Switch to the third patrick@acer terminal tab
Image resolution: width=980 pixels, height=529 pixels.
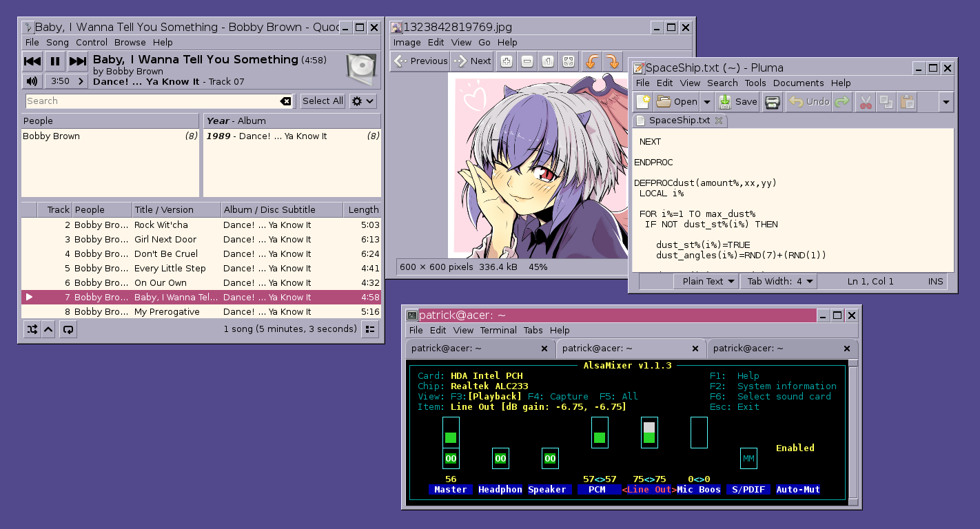(x=782, y=349)
